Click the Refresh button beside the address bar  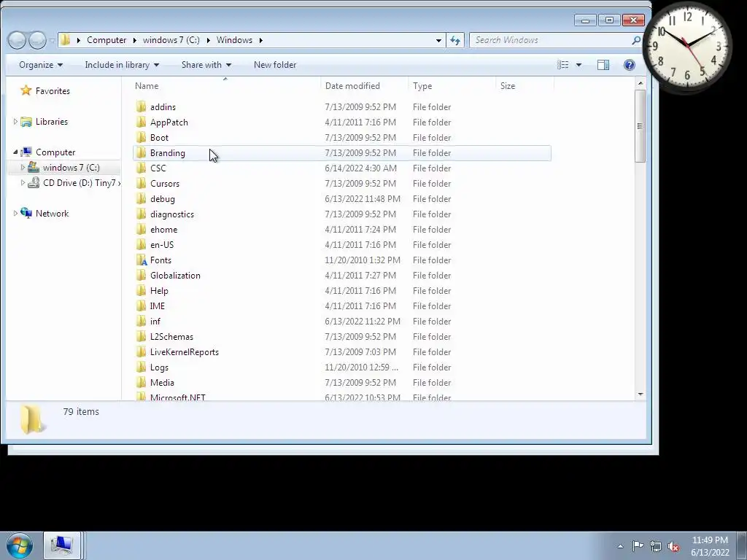(455, 41)
